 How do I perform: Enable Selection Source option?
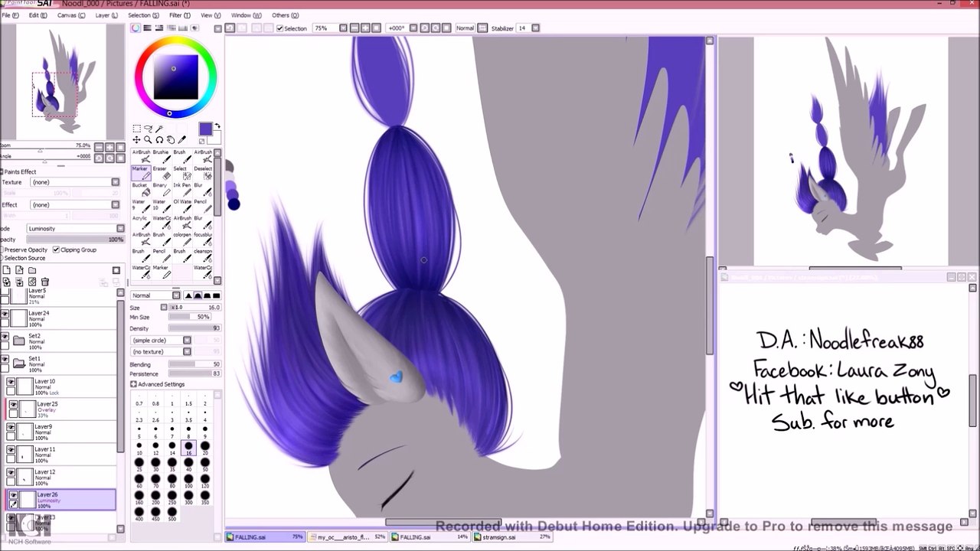pyautogui.click(x=2, y=258)
